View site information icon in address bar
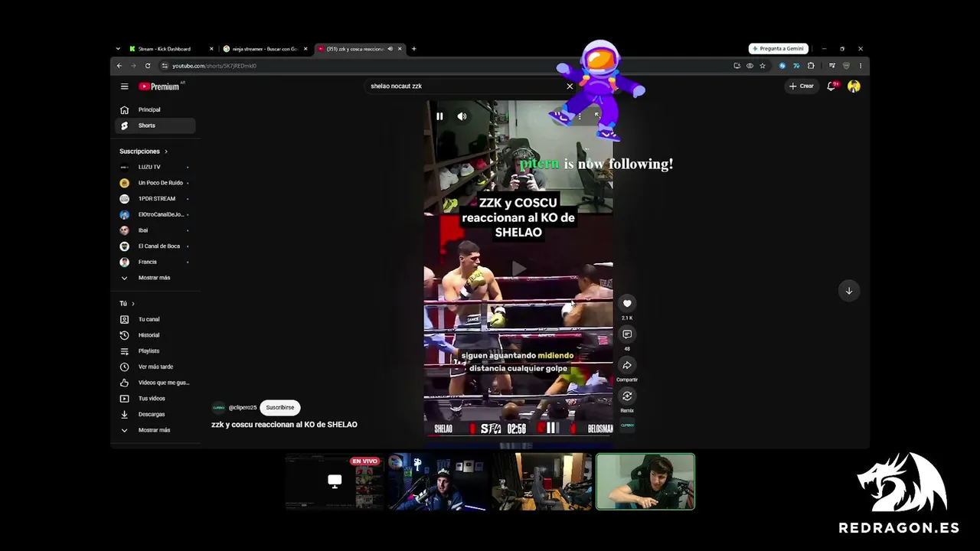 point(165,66)
